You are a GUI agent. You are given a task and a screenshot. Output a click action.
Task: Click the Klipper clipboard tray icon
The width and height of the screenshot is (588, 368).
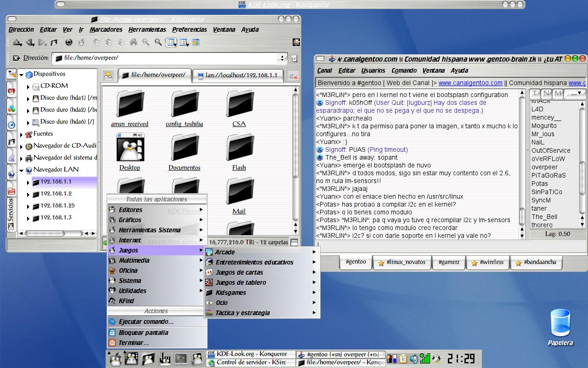coord(403,359)
